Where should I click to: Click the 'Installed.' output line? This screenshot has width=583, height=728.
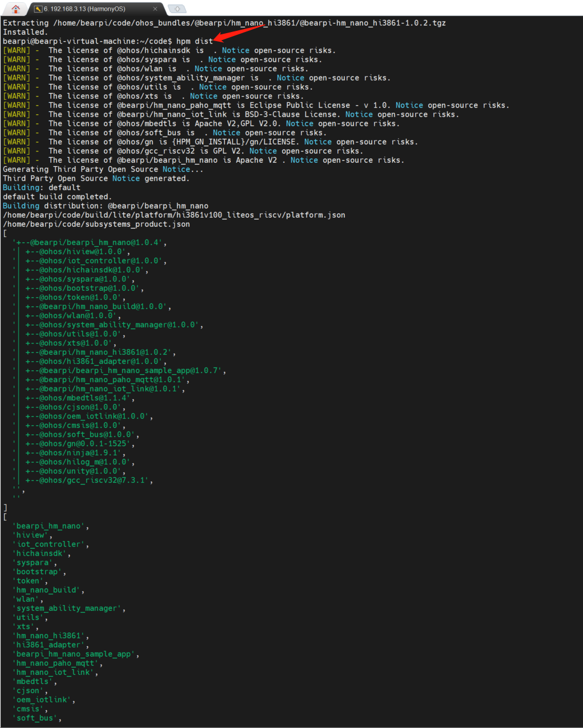[x=25, y=32]
